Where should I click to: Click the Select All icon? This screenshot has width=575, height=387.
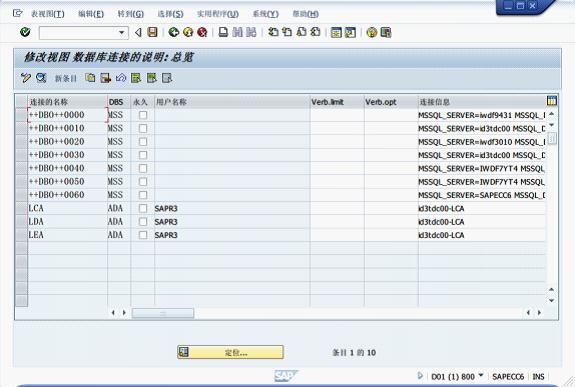[x=136, y=78]
